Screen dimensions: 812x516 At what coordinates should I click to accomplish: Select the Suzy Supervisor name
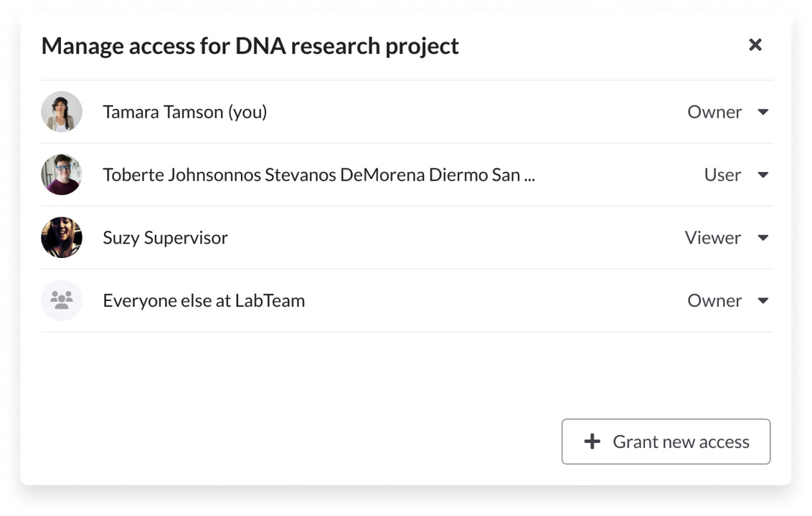(165, 238)
